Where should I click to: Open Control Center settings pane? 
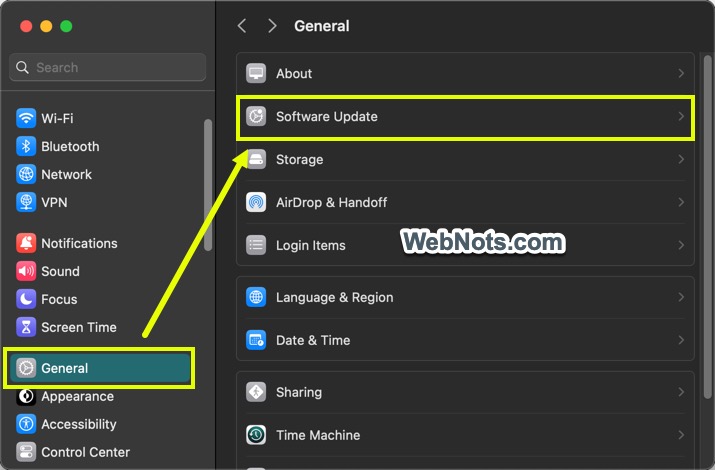click(x=85, y=452)
